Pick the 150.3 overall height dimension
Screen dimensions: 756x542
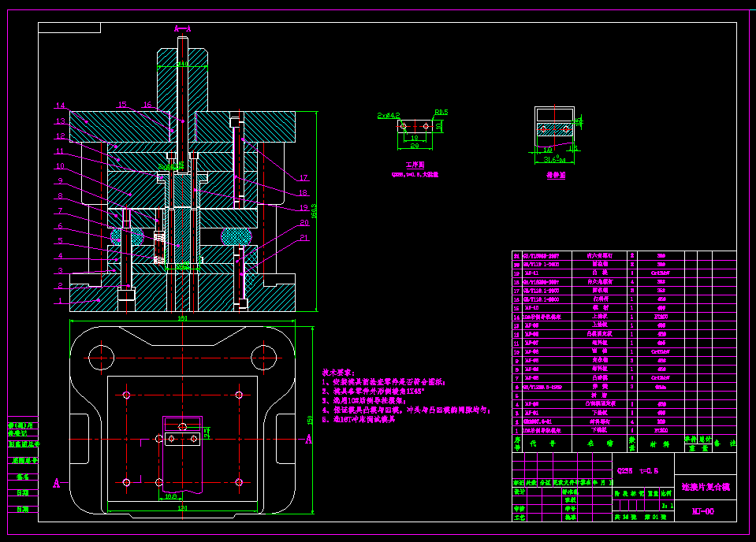point(315,211)
